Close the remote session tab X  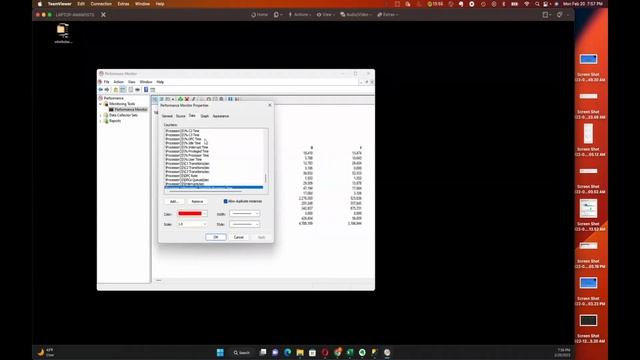pos(103,15)
